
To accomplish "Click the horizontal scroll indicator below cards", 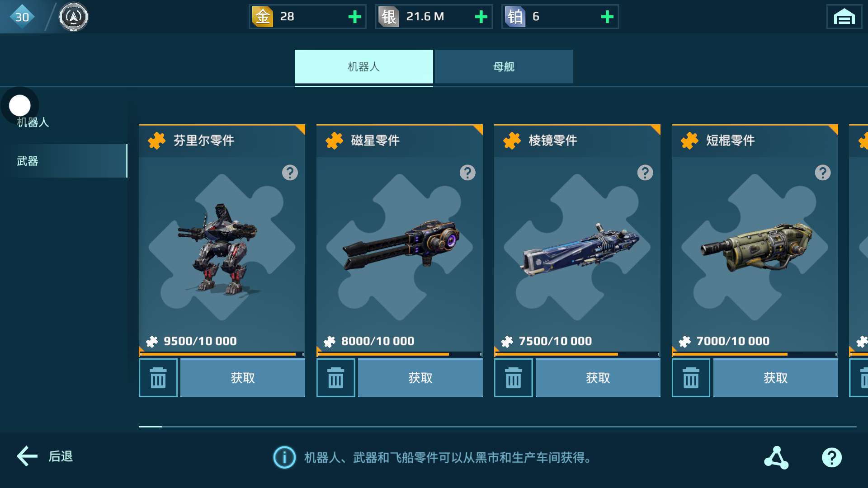I will tap(497, 426).
